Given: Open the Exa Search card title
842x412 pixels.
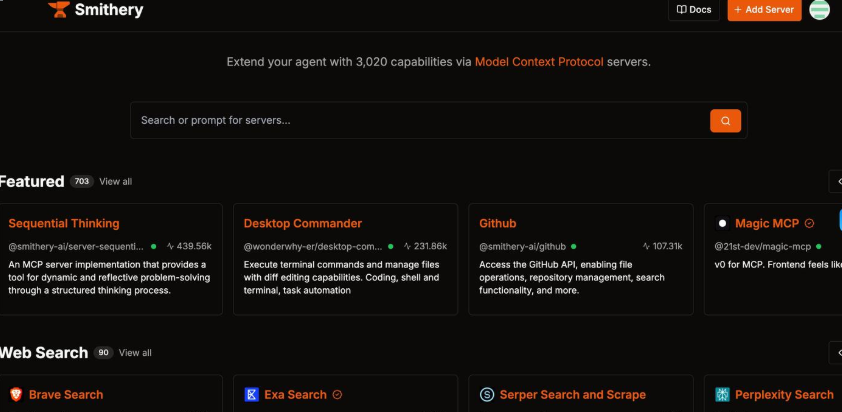Looking at the screenshot, I should coord(295,395).
